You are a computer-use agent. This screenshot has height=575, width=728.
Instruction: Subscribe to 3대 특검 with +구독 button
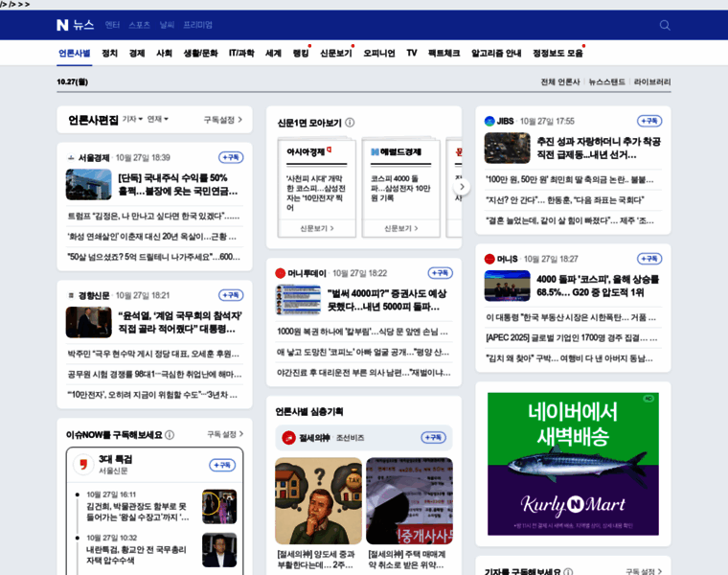coord(222,465)
